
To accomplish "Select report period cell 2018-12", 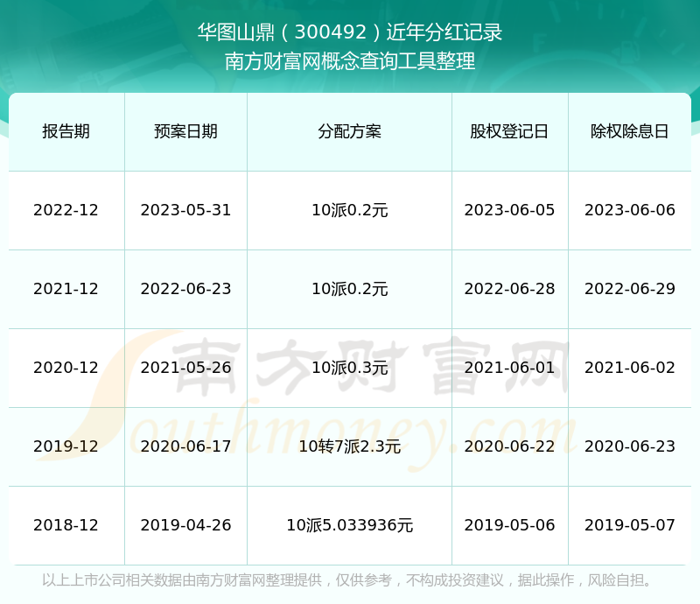I will coord(66,525).
